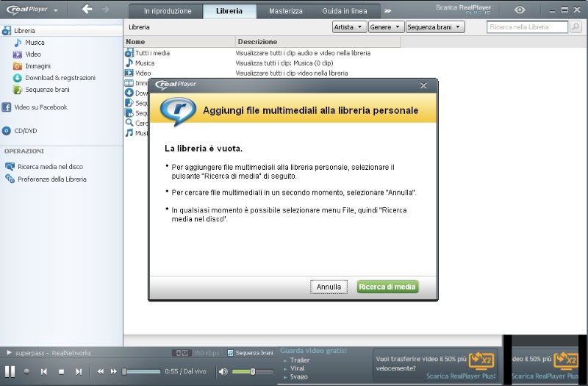This screenshot has height=386, width=588.
Task: Toggle the Sequenza brani playlist panel
Action: (250, 353)
